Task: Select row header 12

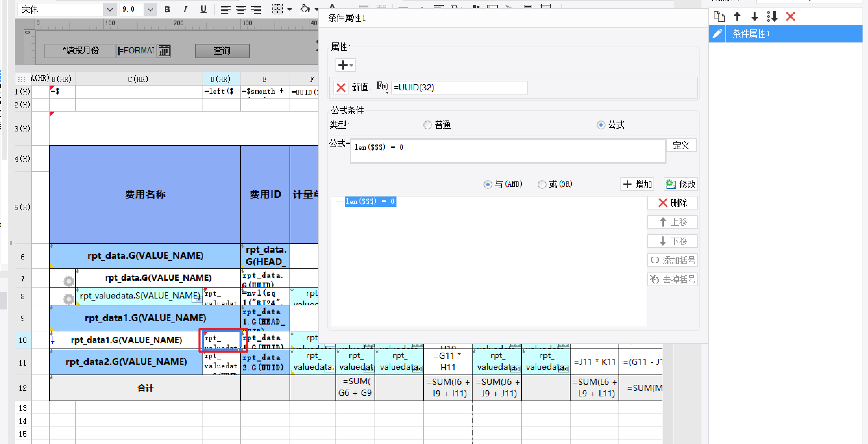Action: coord(23,388)
